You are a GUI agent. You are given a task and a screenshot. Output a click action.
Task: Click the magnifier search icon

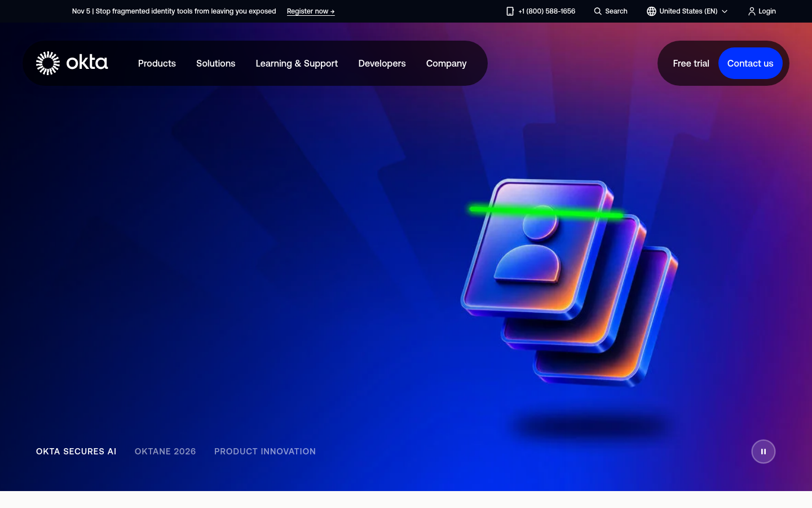coord(598,11)
